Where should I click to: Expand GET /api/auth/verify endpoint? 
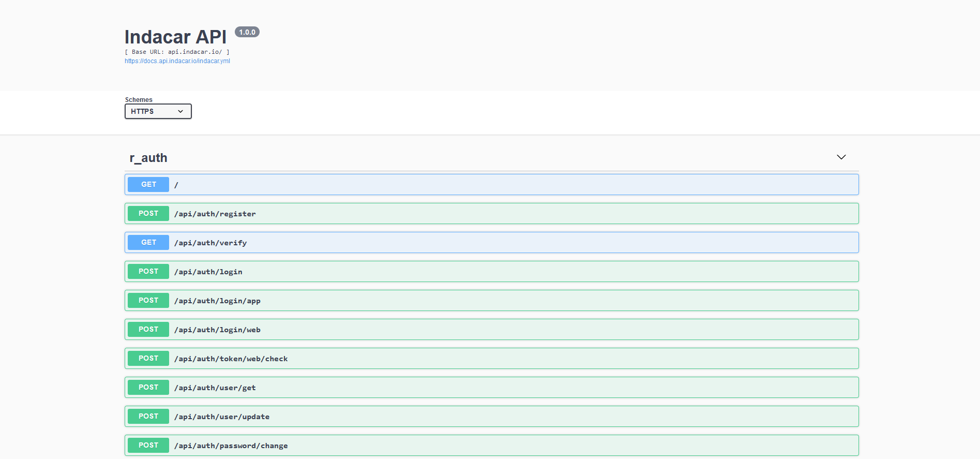click(x=492, y=243)
